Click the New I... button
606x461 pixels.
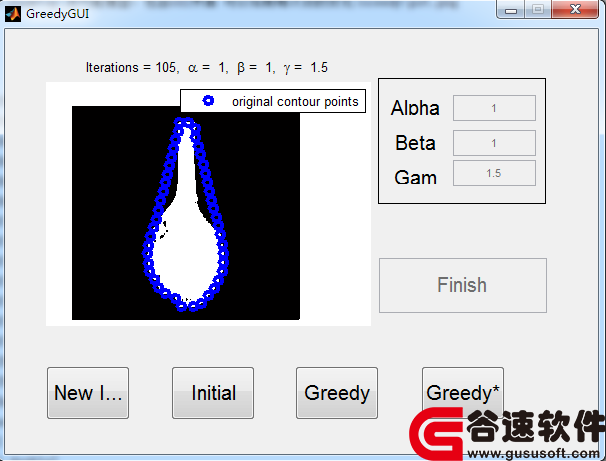pos(88,393)
